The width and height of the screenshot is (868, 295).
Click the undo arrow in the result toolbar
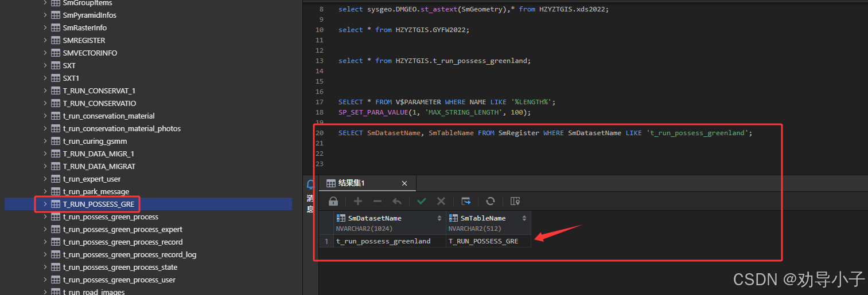pos(397,201)
